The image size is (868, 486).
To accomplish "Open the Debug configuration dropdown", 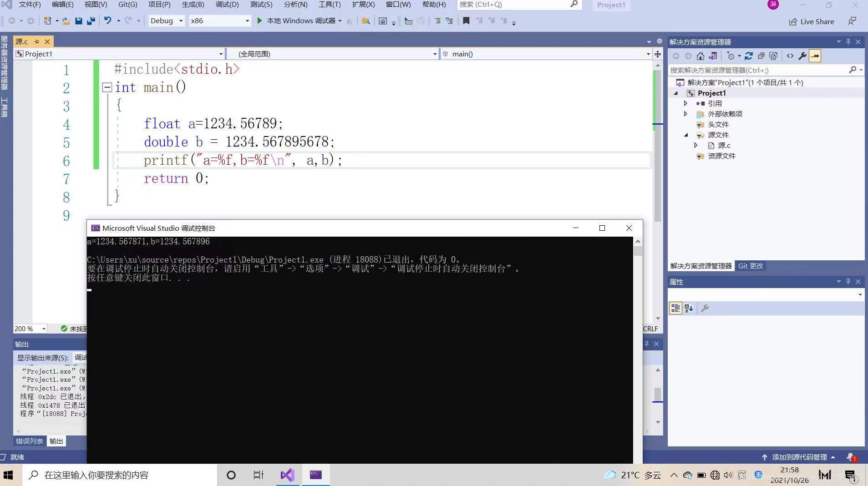I will click(166, 20).
